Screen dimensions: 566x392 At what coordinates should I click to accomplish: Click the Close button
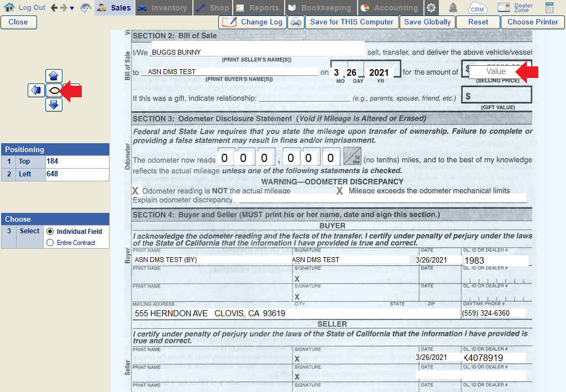click(x=18, y=22)
